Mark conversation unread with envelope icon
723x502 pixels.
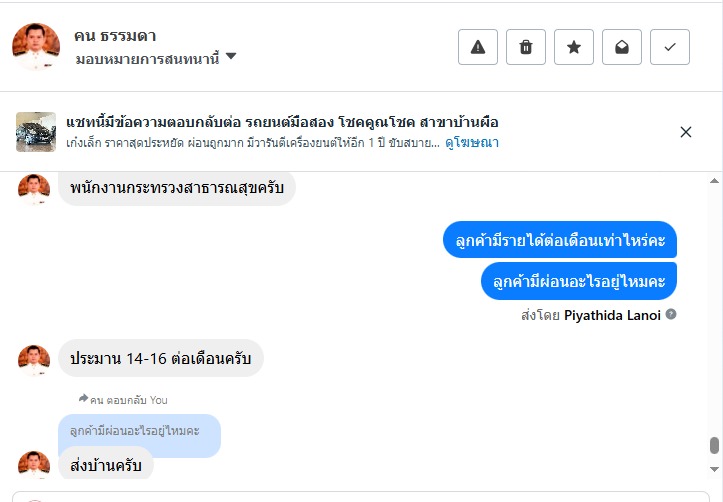(622, 47)
